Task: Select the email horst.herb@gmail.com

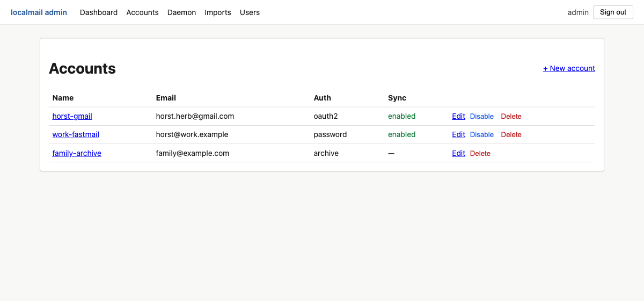Action: (195, 116)
